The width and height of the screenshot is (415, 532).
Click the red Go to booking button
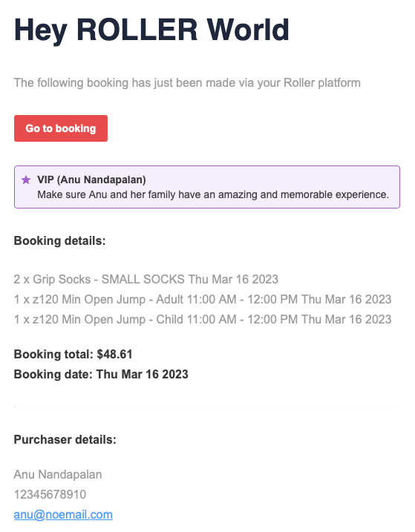tap(61, 128)
